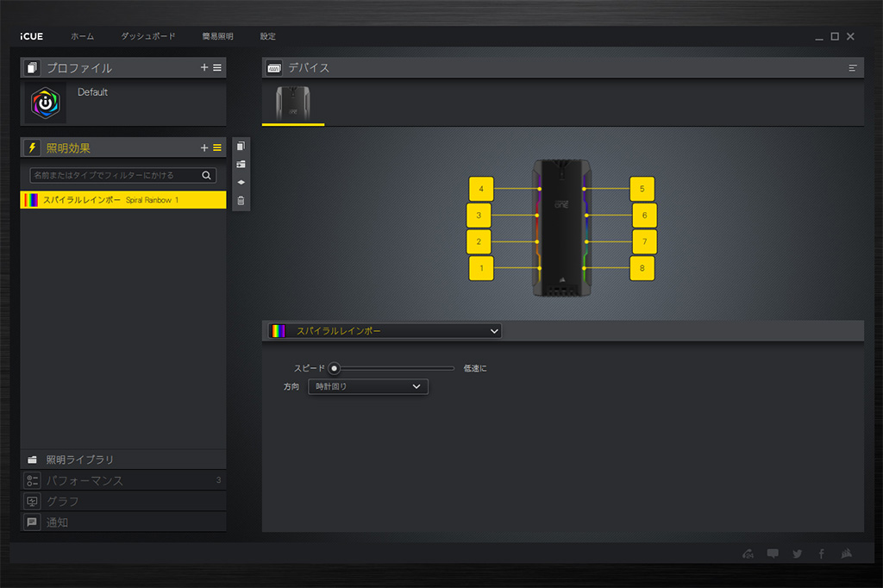The image size is (883, 588).
Task: Select lighting zone 3
Action: (x=479, y=216)
